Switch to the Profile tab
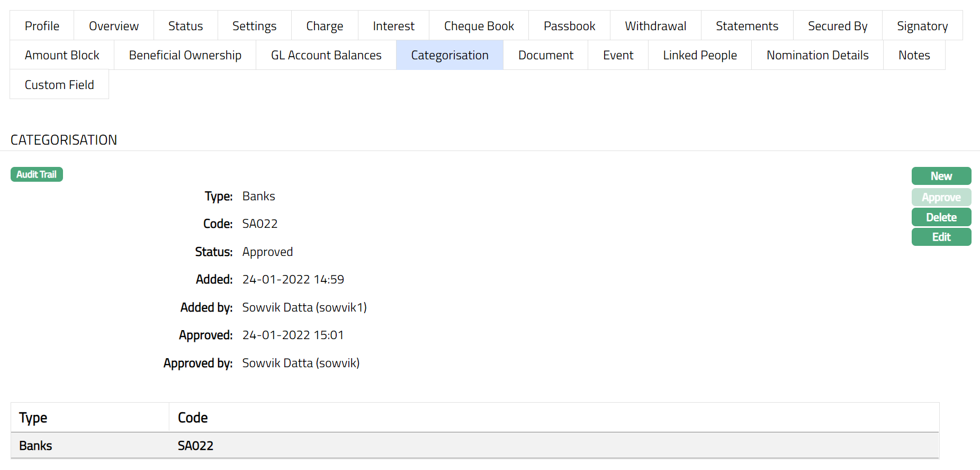980x470 pixels. [x=42, y=26]
